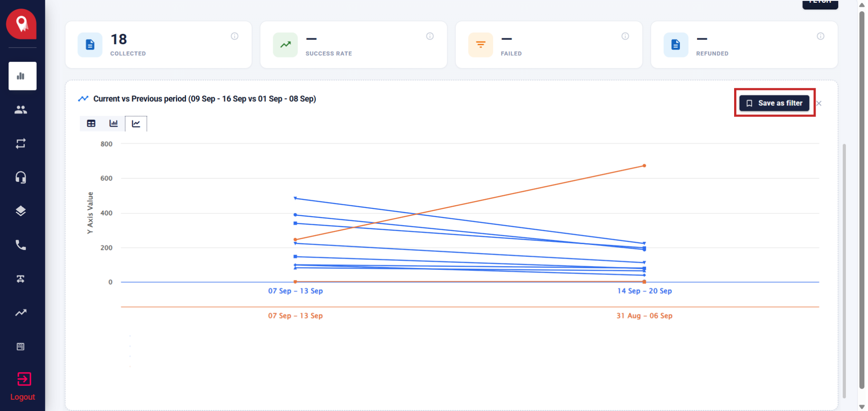The width and height of the screenshot is (868, 411).
Task: Click info icon on Collected card
Action: 235,36
